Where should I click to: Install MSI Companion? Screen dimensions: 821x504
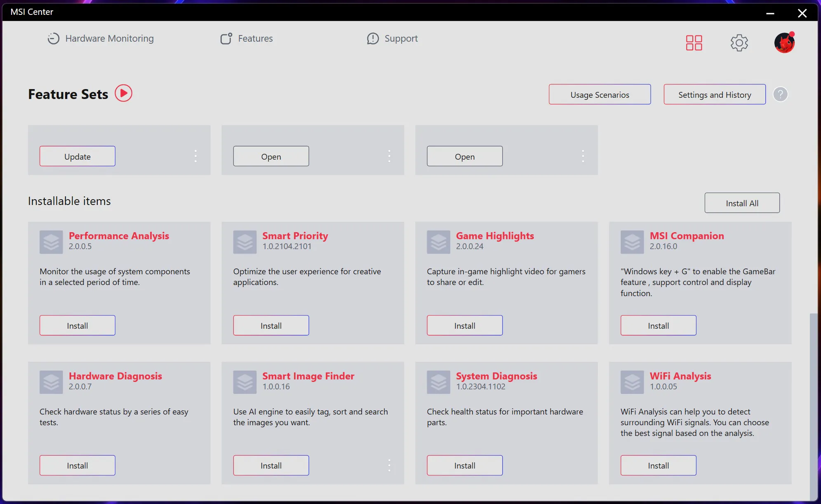click(659, 325)
